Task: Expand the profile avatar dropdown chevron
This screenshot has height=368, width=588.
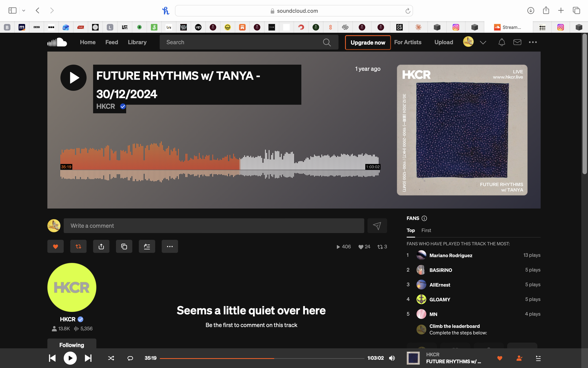Action: coord(483,43)
